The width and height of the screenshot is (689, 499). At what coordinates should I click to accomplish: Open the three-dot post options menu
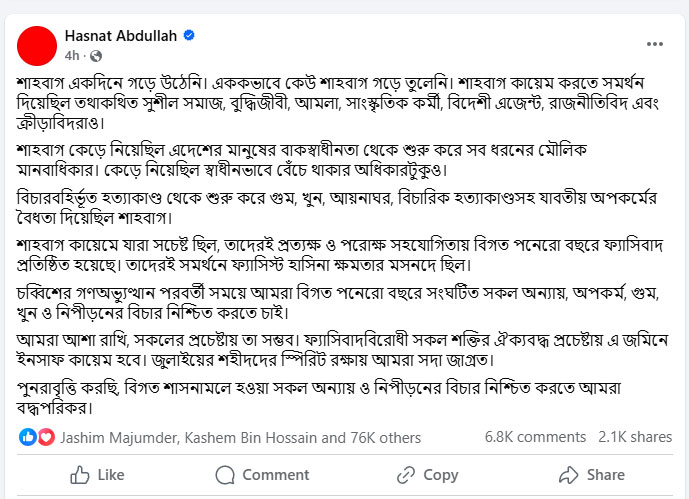tap(654, 44)
